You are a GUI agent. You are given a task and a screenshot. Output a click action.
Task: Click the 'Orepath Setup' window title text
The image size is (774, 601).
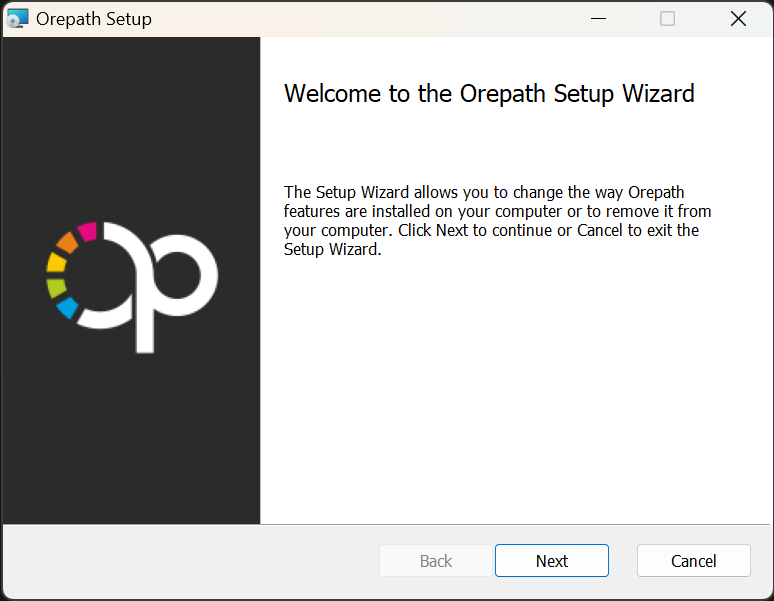point(94,19)
